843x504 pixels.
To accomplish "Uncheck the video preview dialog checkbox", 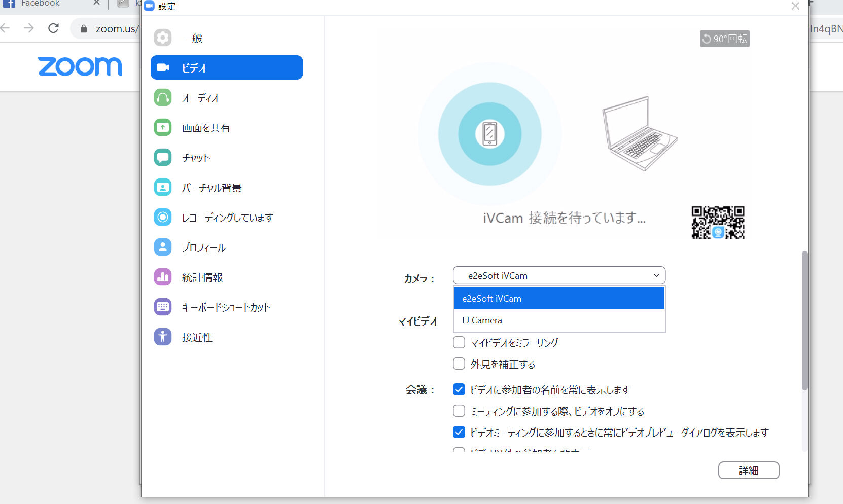I will (459, 432).
